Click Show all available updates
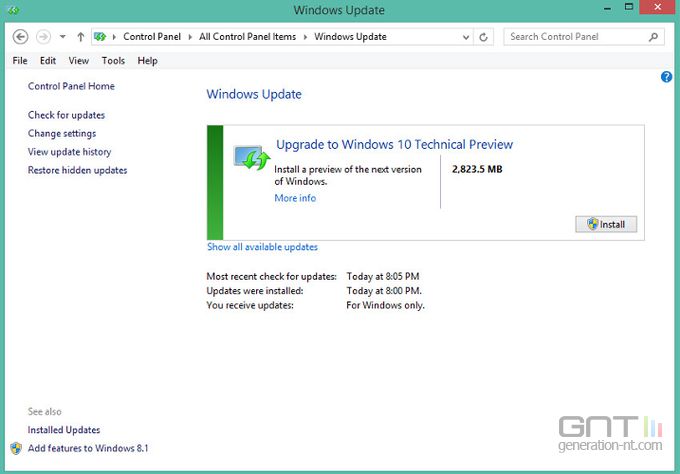 262,247
